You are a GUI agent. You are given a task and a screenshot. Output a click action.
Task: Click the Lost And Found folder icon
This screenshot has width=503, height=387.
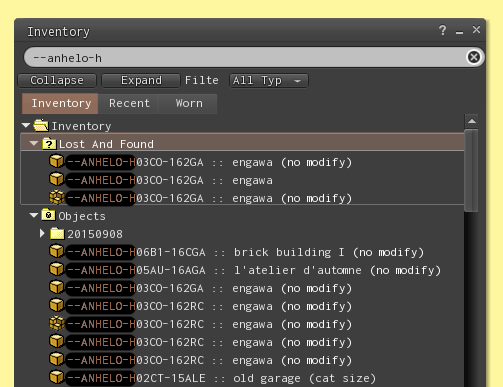(x=49, y=144)
